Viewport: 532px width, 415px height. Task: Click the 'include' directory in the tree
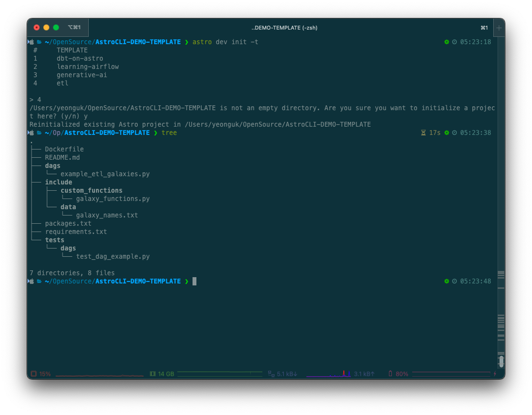[58, 183]
